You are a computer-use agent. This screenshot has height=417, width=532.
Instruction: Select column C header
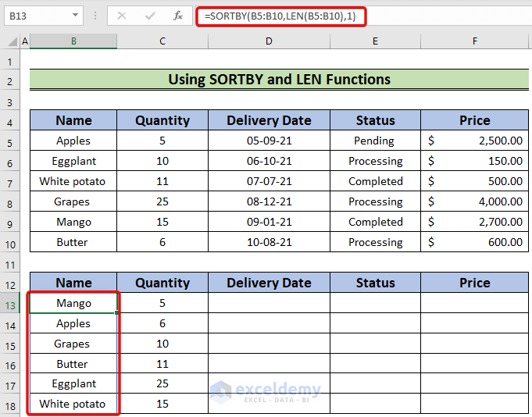pyautogui.click(x=162, y=41)
